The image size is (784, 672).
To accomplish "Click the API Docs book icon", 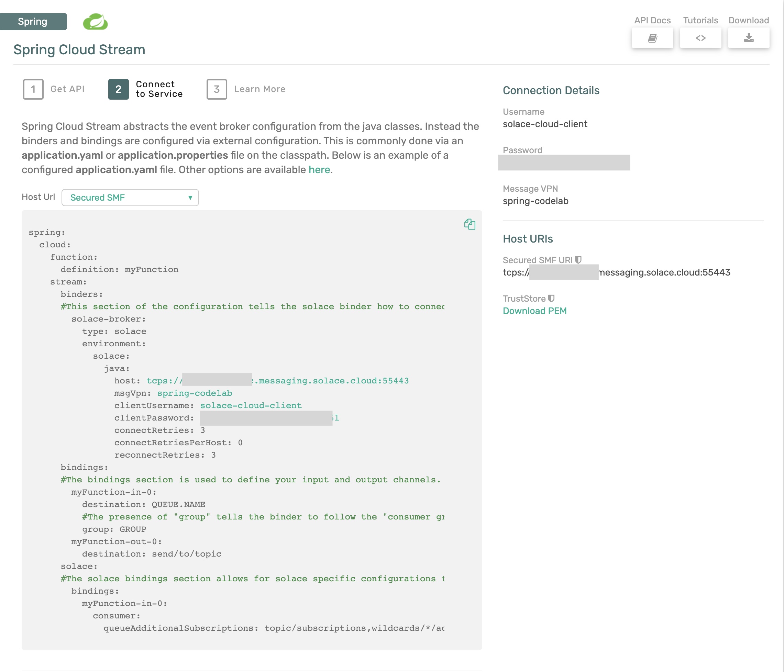I will (x=652, y=38).
